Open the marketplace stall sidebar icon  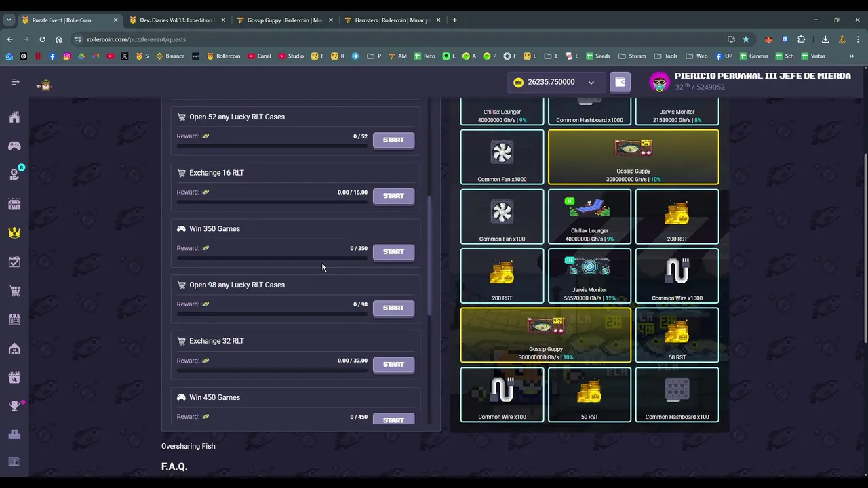(14, 319)
